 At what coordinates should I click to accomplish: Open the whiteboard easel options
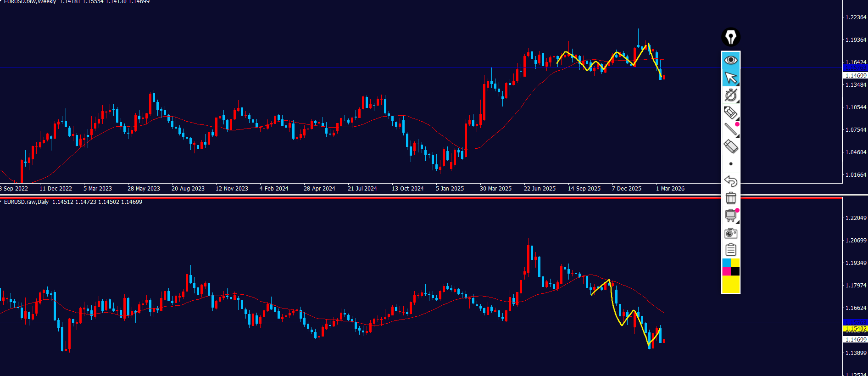pyautogui.click(x=730, y=215)
